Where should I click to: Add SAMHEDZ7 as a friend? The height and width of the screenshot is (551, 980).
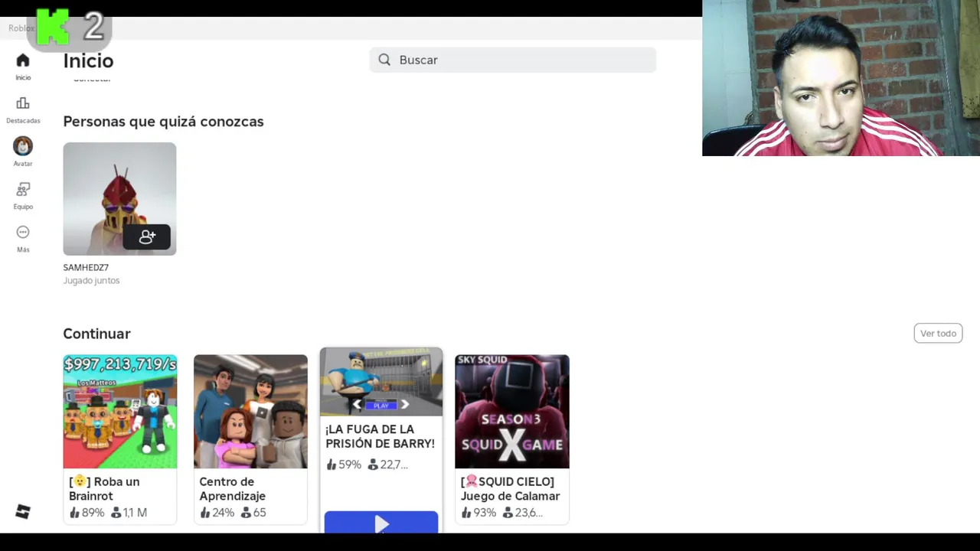(x=147, y=237)
